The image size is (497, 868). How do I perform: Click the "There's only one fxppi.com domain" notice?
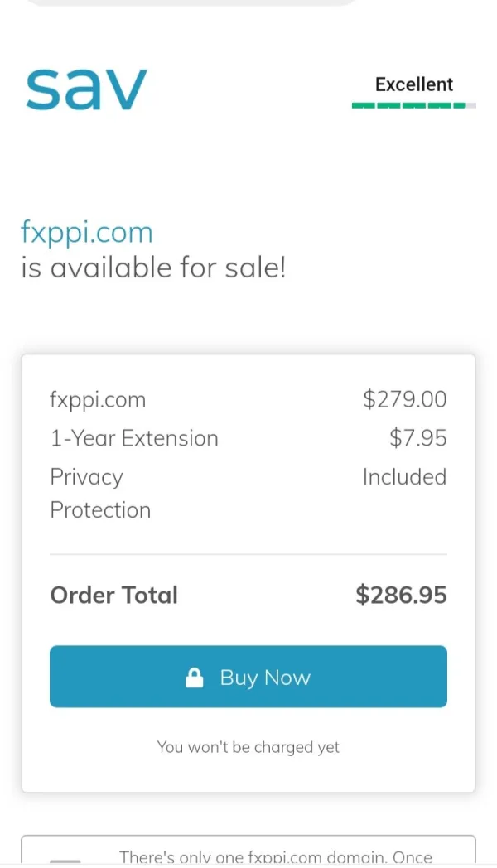tap(276, 858)
